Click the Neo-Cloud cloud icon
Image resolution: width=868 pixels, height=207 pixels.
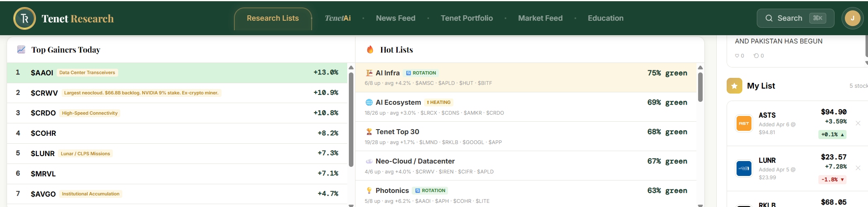369,161
